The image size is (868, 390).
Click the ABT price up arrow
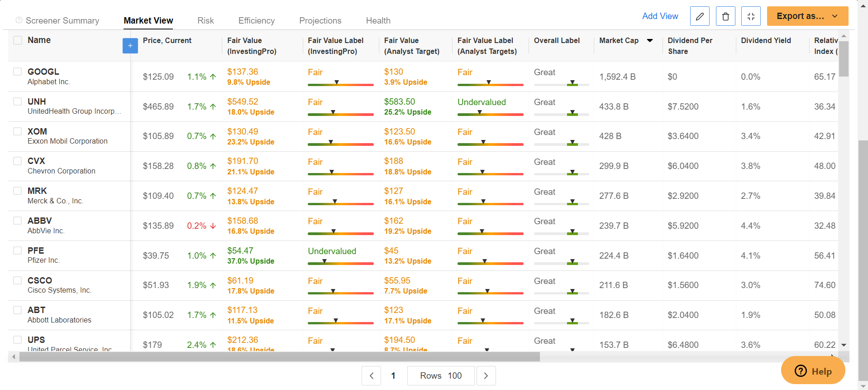(x=213, y=315)
